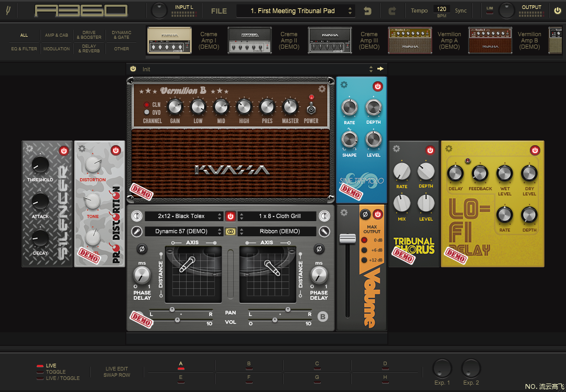Open Pro Distortion settings gear
Image resolution: width=566 pixels, height=392 pixels.
(x=82, y=149)
